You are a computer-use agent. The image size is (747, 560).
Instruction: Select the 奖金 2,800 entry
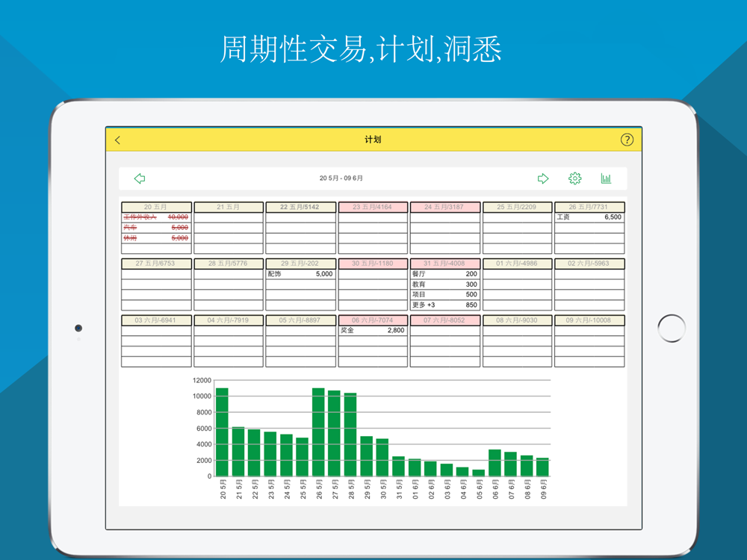373,331
